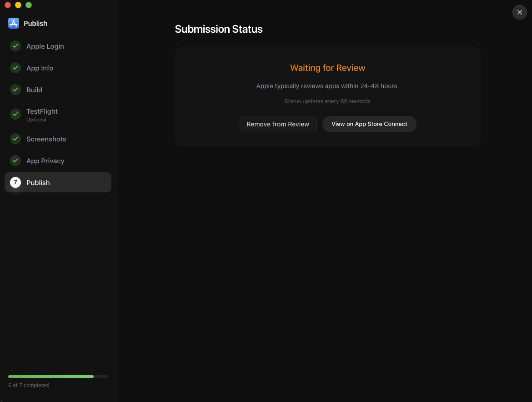Image resolution: width=532 pixels, height=402 pixels.
Task: Click 'Apple typically reviews apps' description text
Action: pos(327,86)
